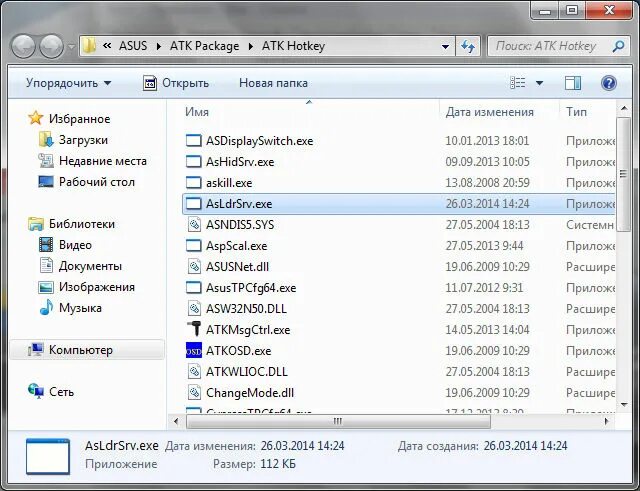This screenshot has height=491, width=640.
Task: Click the vertical scrollbar thumb
Action: click(623, 175)
